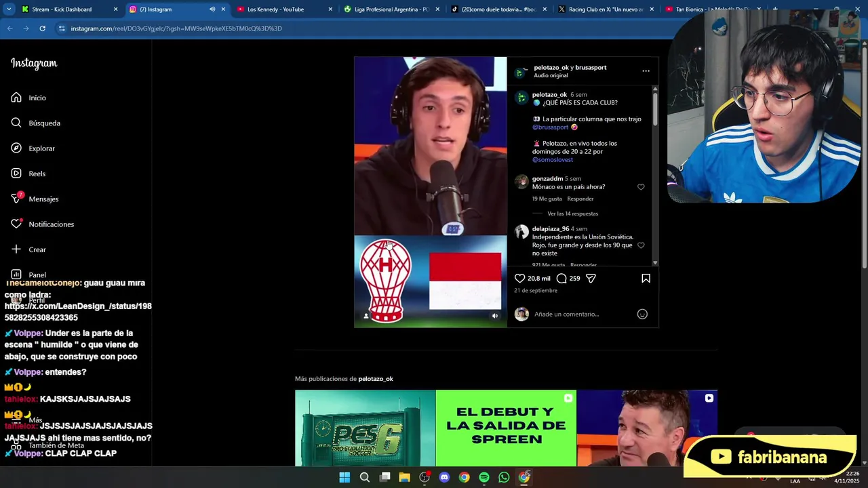Open Discord from taskbar

coord(444,477)
